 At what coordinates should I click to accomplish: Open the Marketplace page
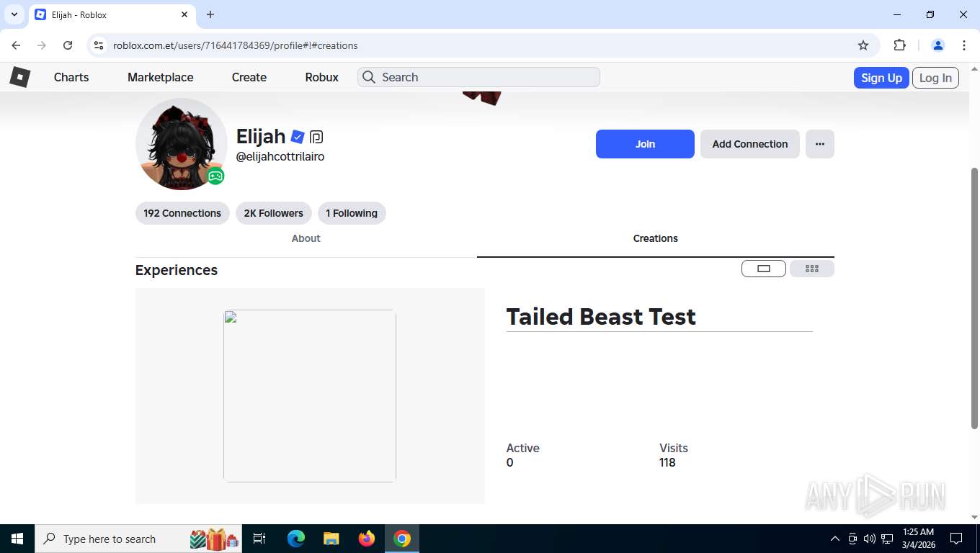161,77
